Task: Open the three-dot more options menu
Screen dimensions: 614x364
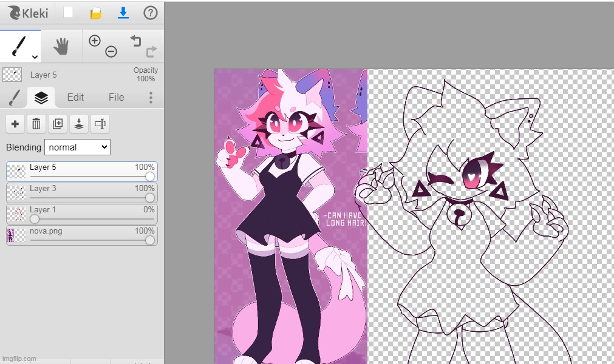Action: 151,98
